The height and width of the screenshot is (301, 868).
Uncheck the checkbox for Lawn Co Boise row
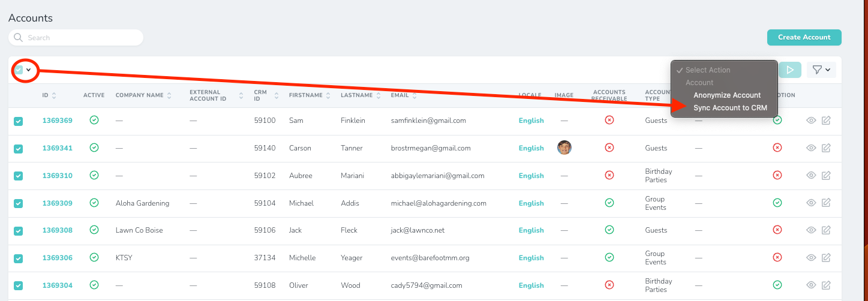click(x=18, y=231)
